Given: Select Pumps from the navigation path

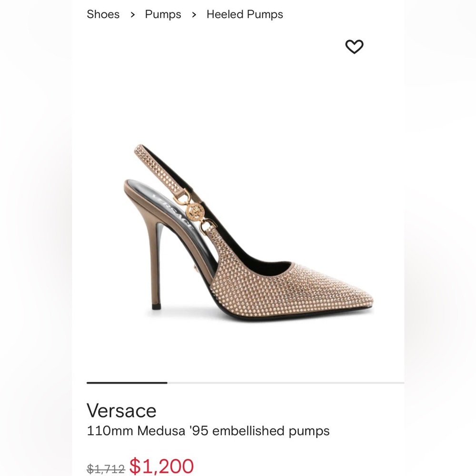Looking at the screenshot, I should [x=163, y=15].
